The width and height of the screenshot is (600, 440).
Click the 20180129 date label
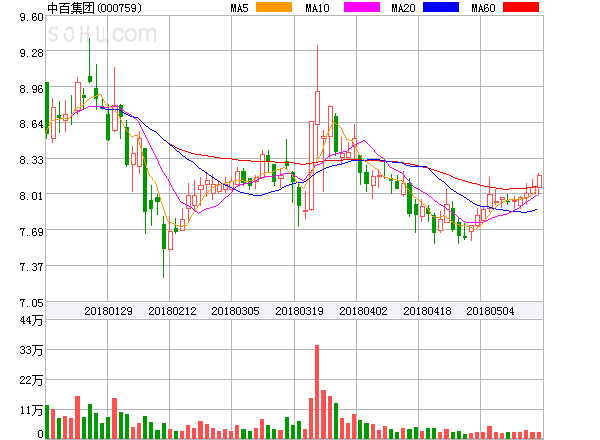coord(108,311)
